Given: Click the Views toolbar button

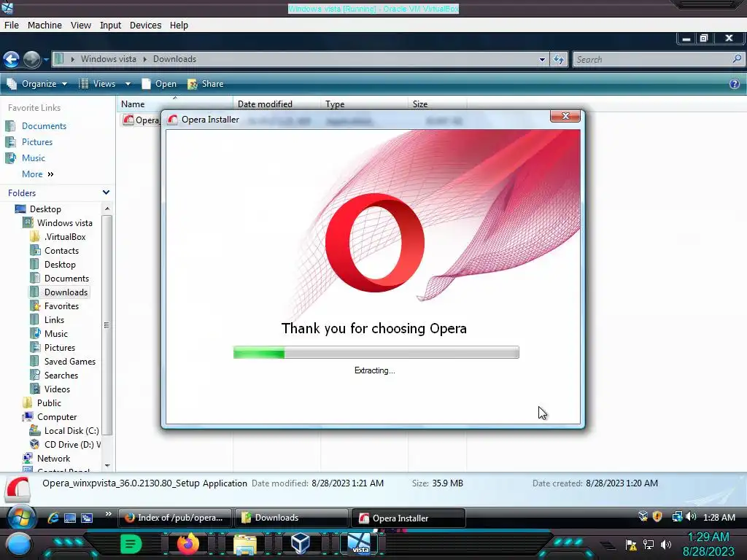Looking at the screenshot, I should 97,84.
